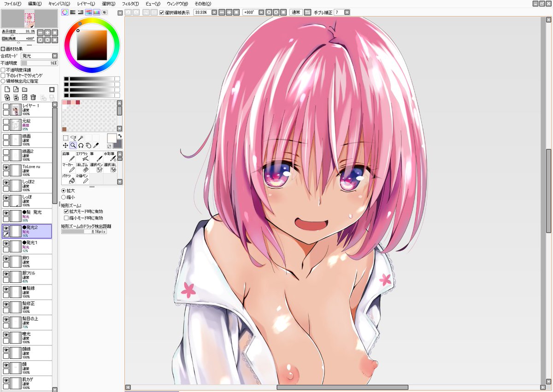Click the brush tool list up arrow

pos(120,154)
